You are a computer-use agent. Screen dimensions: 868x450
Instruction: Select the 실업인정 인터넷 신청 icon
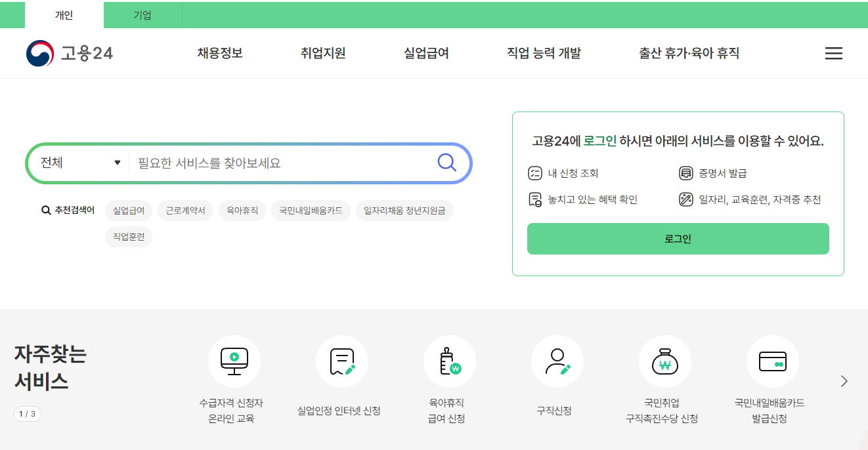[342, 361]
